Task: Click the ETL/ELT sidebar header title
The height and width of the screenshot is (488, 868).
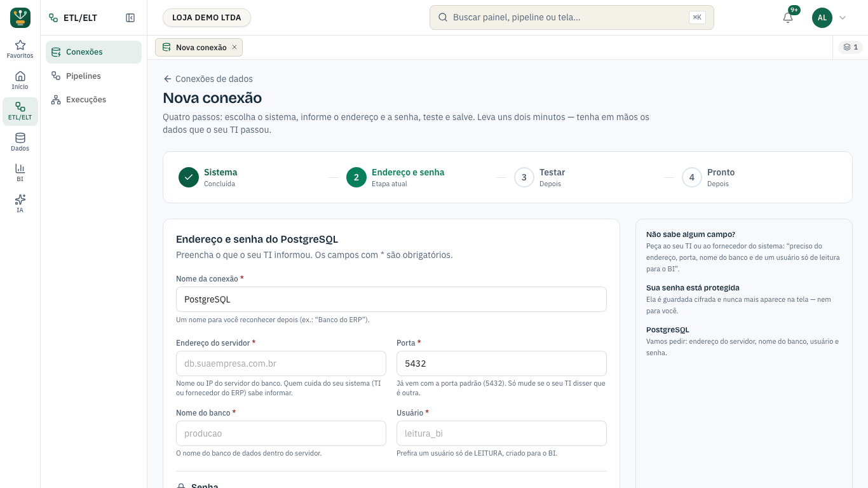Action: coord(80,18)
